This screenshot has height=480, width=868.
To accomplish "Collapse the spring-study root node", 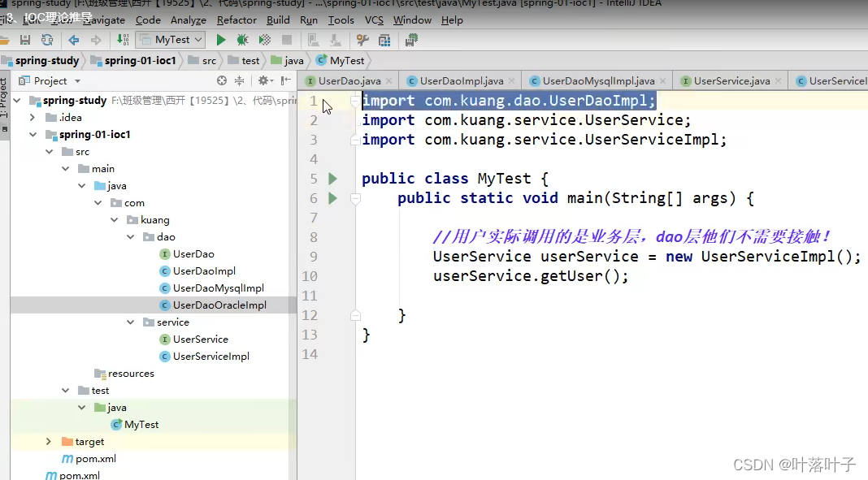I will click(17, 101).
